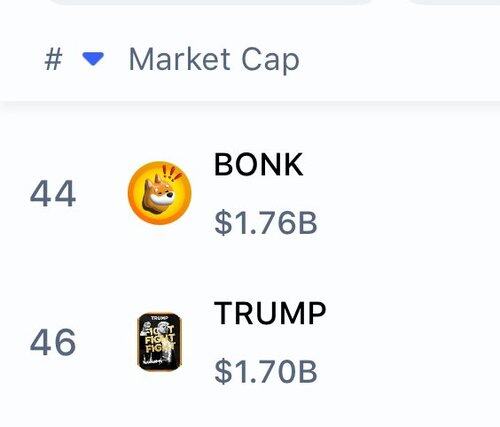Image resolution: width=500 pixels, height=427 pixels.
Task: Open the TRUMP coin name link
Action: point(270,313)
